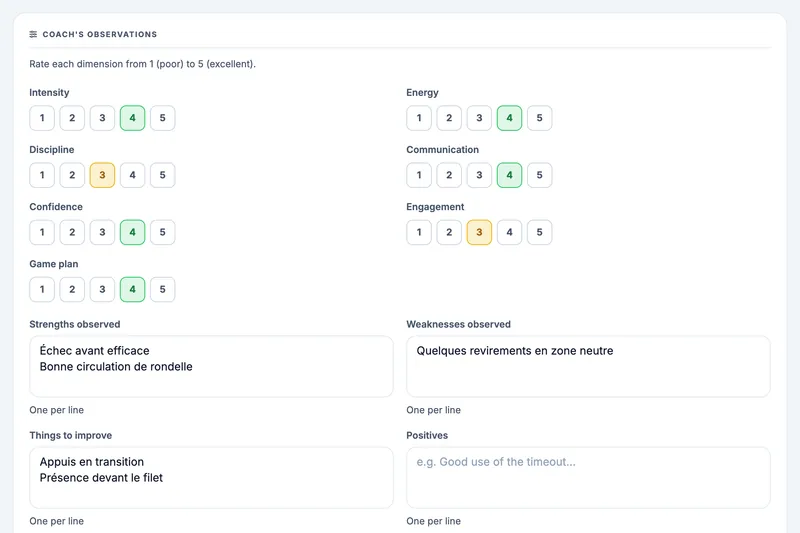The image size is (800, 533).
Task: Click the Coach's Observations heading
Action: 99,34
